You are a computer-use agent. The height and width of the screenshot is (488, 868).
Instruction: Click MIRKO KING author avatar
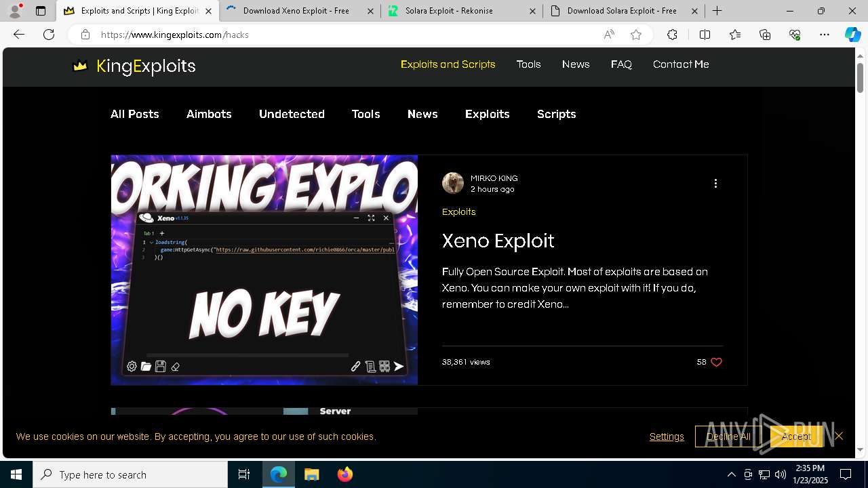[453, 183]
